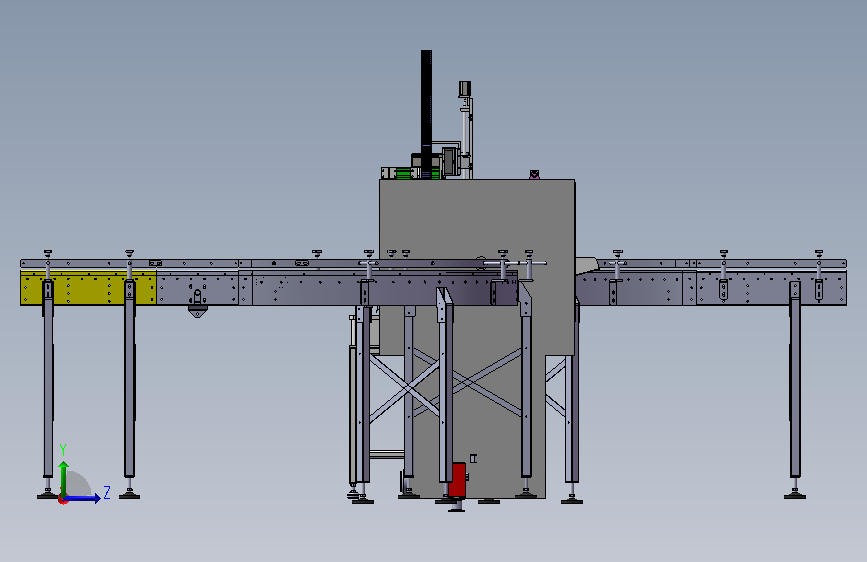Click the red origin ball of the coordinate triad
The image size is (867, 562).
[62, 500]
